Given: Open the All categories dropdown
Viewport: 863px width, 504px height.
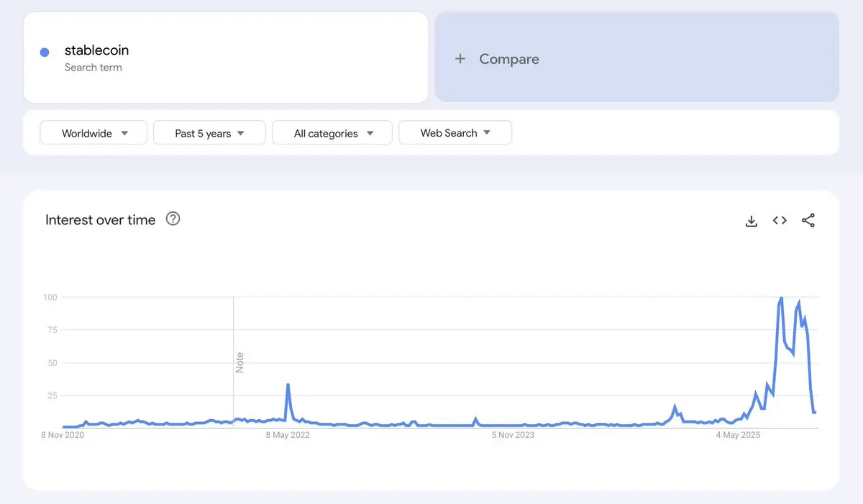Looking at the screenshot, I should click(x=332, y=133).
